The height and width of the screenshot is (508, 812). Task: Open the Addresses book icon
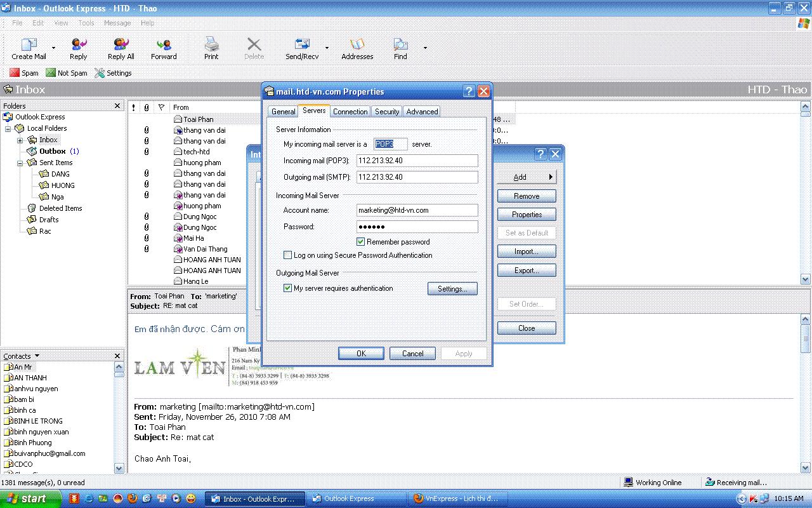tap(357, 44)
